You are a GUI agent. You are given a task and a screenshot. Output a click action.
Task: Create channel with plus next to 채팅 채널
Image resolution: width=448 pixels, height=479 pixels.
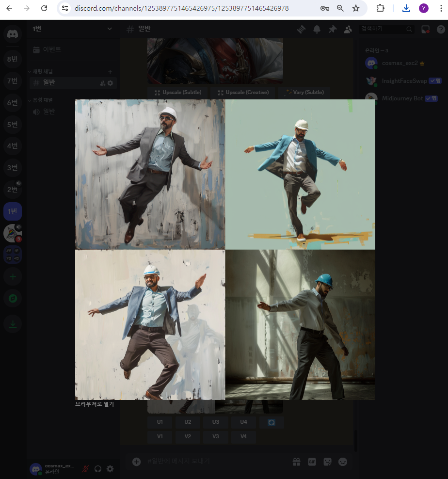pos(110,71)
